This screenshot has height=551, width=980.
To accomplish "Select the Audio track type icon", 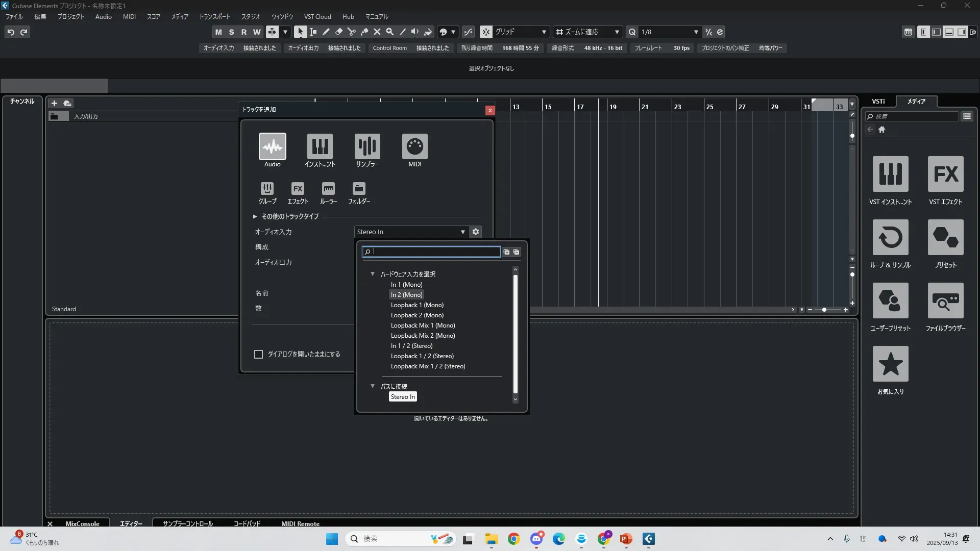I will [272, 146].
